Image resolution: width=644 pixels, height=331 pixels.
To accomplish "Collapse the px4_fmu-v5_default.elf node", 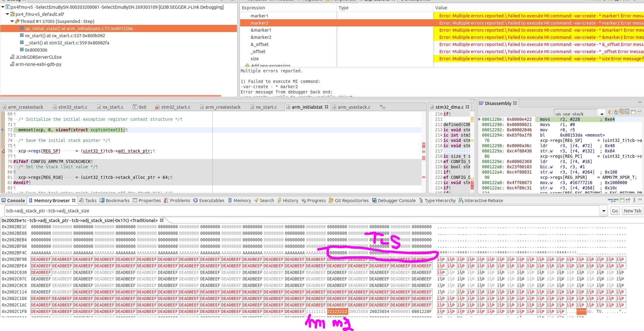I will pos(7,14).
